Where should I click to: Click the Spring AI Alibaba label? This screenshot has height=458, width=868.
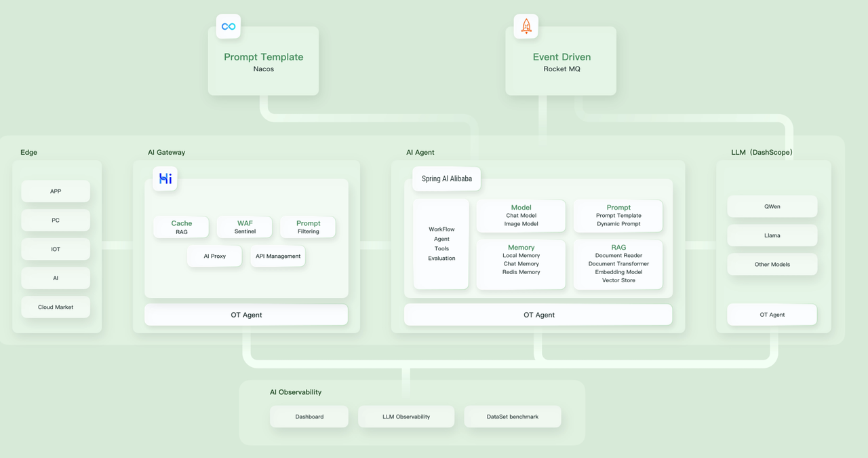point(447,179)
